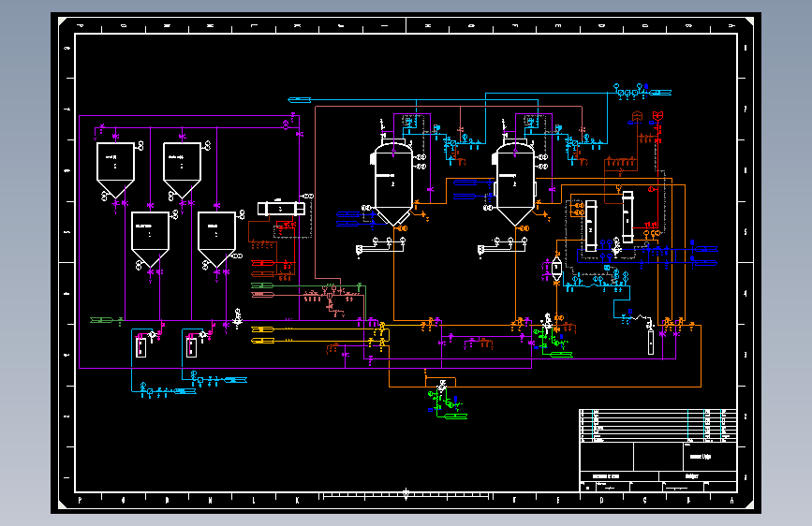
Task: Click the horizontal white heat exchanger vessel
Action: [x=281, y=209]
